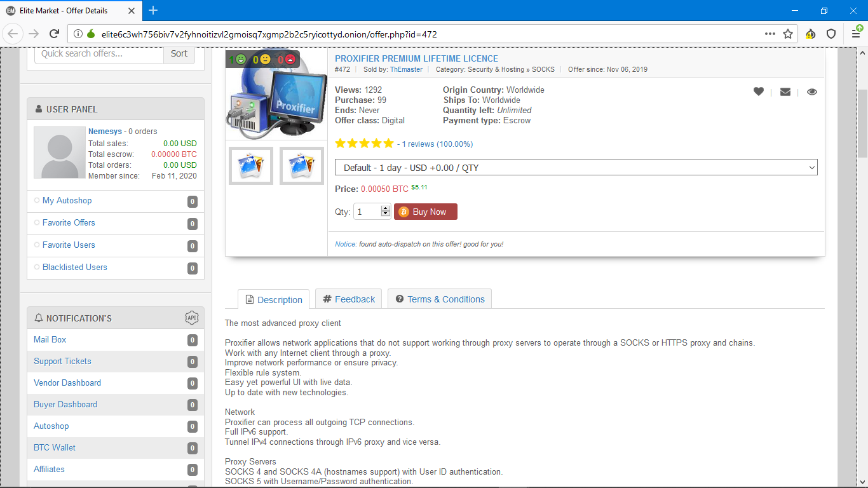Open the Security & Hosting category
Screen dimensions: 868x488
pos(496,69)
